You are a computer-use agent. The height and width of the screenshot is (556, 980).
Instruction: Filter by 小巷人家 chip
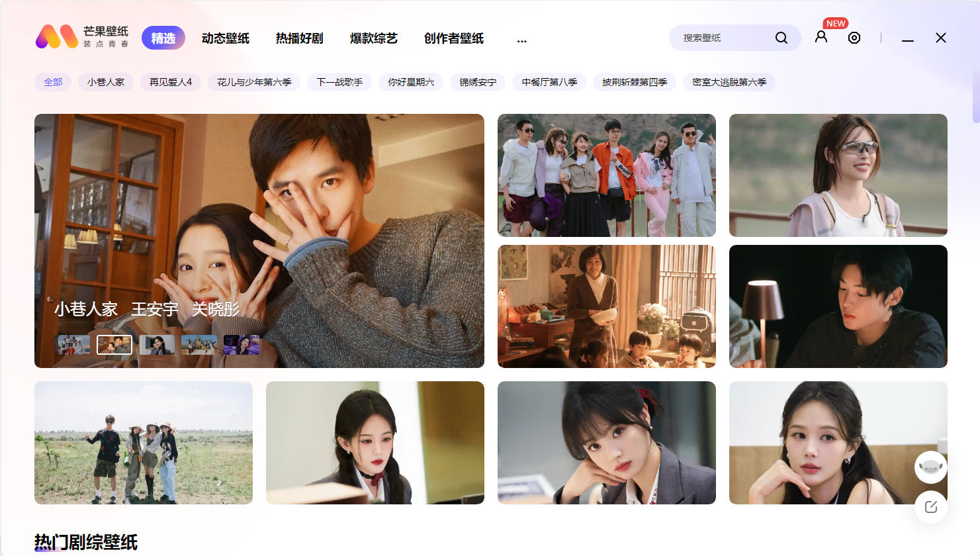click(x=106, y=82)
